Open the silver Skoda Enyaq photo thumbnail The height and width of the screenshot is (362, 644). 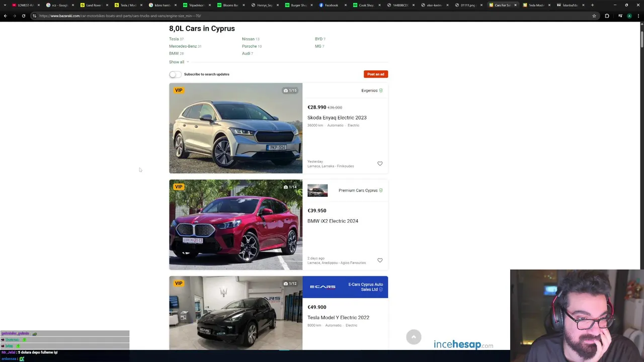coord(235,128)
